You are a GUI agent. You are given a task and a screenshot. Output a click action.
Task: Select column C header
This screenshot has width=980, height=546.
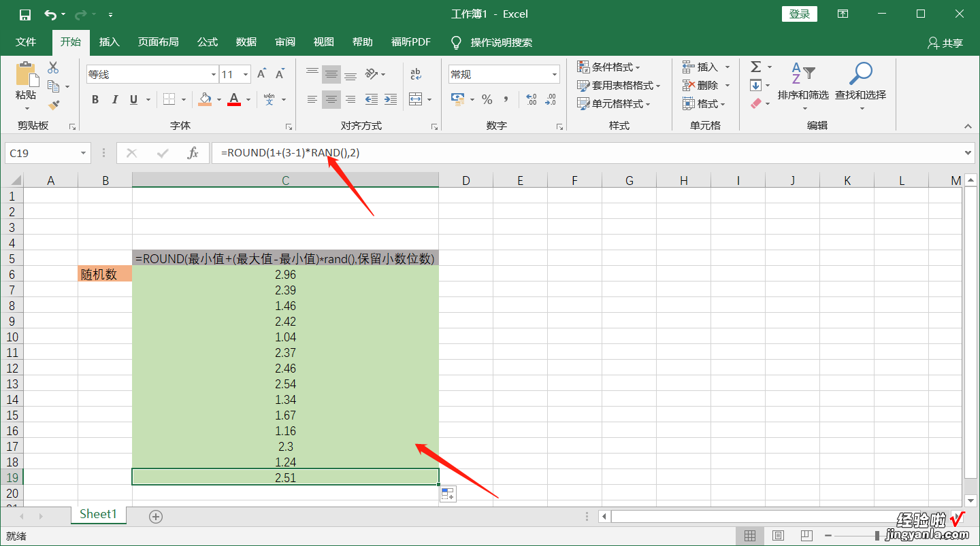coord(286,180)
